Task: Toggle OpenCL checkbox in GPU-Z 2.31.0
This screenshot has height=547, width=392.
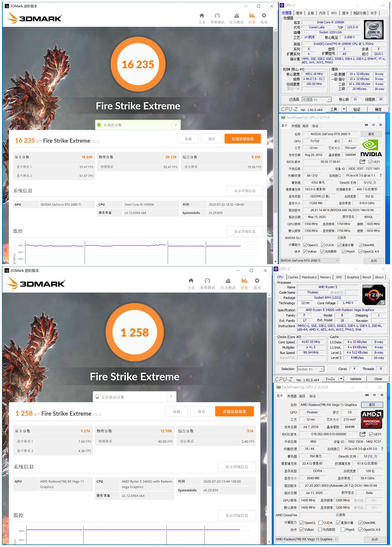Action: tap(305, 245)
